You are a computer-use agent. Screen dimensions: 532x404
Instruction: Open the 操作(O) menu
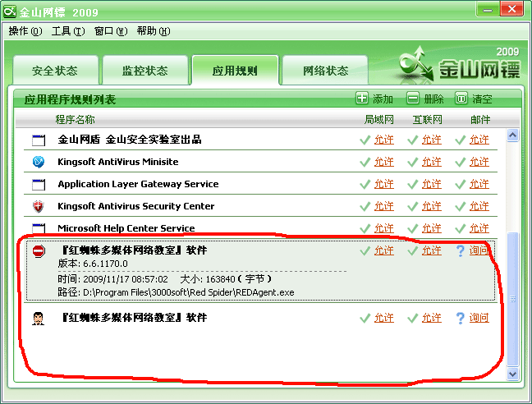25,31
